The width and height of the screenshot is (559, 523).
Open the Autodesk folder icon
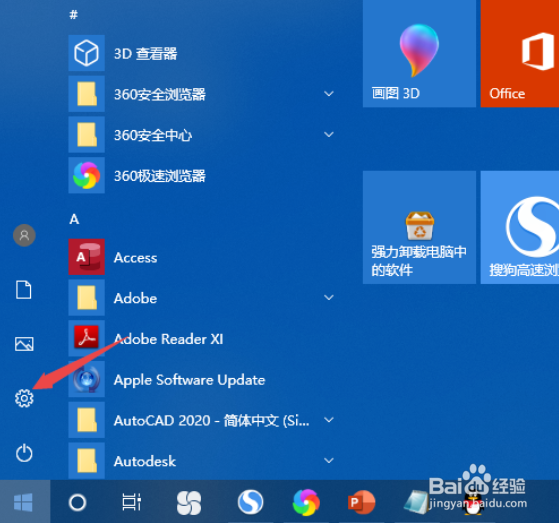pyautogui.click(x=86, y=461)
